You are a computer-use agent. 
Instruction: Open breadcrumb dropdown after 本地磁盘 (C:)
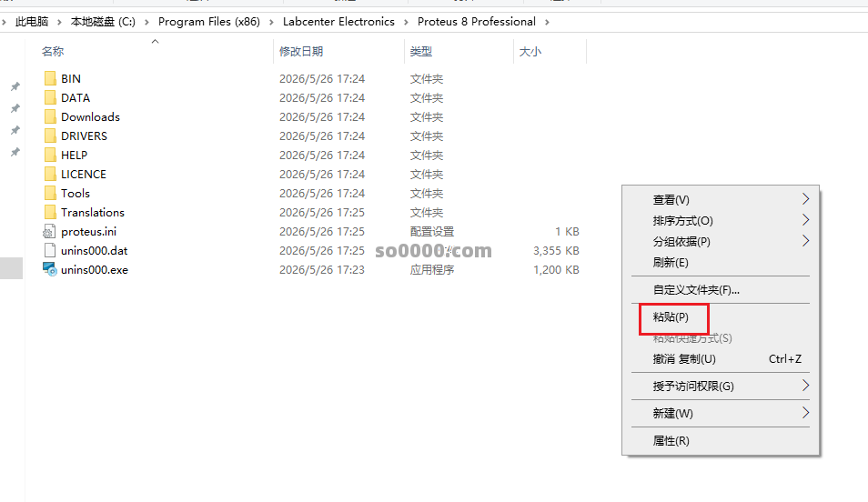pos(146,22)
